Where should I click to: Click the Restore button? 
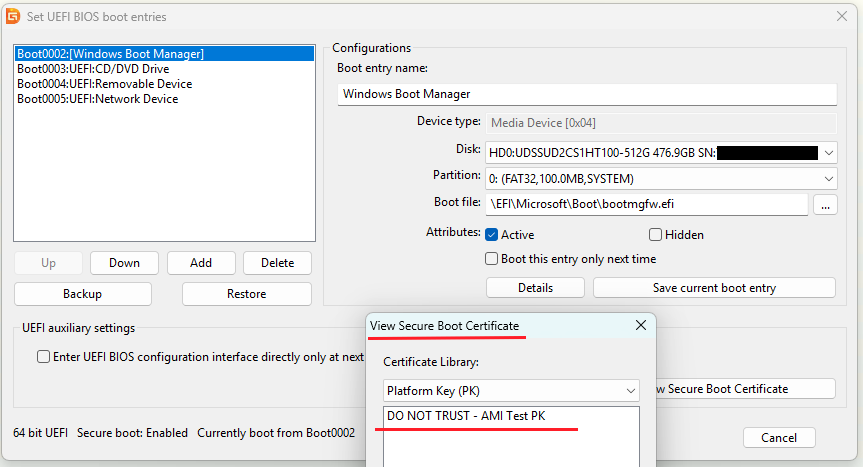point(247,294)
